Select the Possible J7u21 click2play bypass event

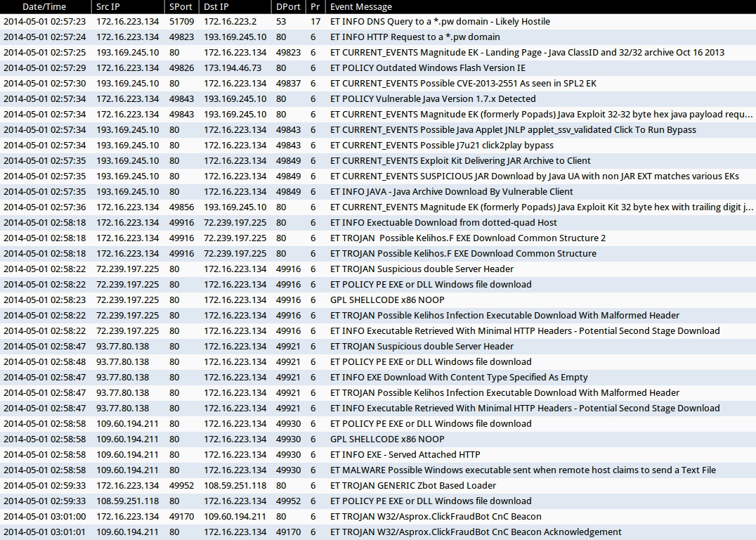pos(441,146)
